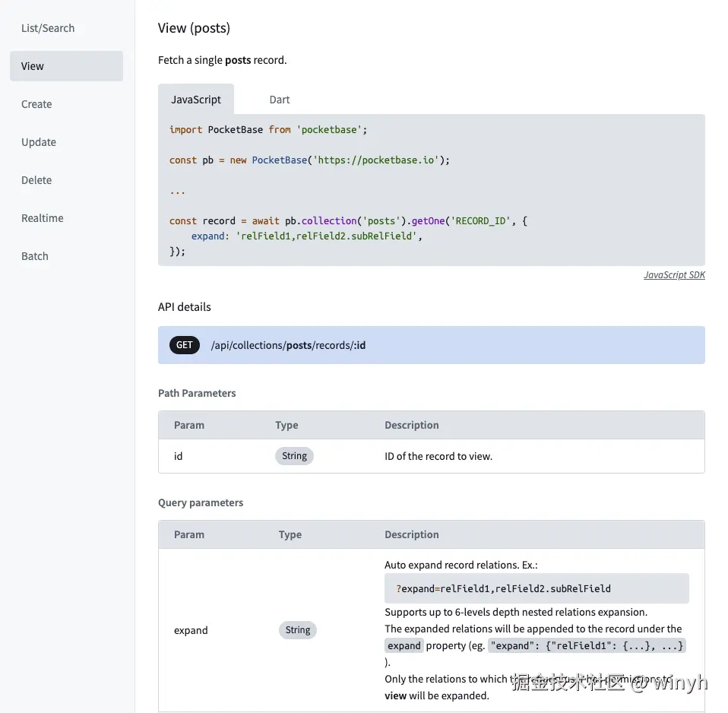Viewport: 728px width, 713px height.
Task: Select the View sidebar item
Action: click(33, 66)
